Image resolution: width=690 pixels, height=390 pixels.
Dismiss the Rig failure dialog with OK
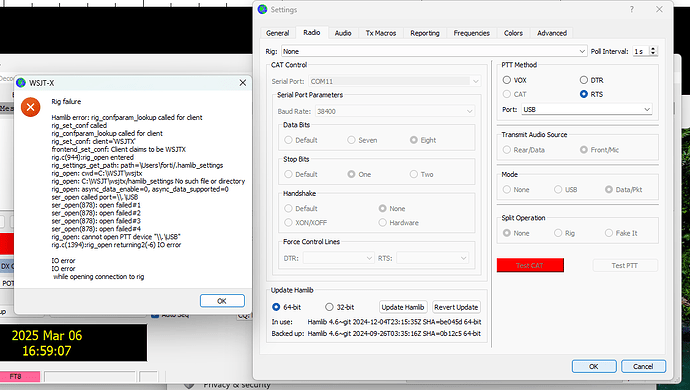222,301
